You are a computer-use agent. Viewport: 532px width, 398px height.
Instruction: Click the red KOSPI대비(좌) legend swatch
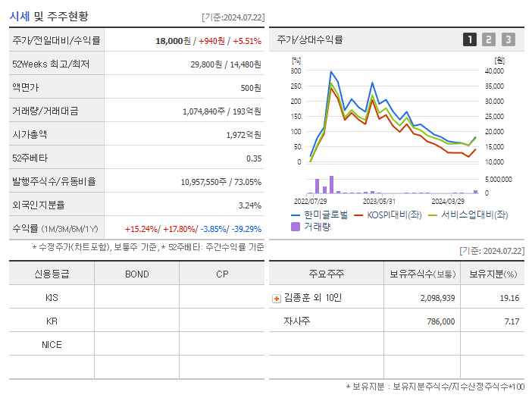(358, 215)
